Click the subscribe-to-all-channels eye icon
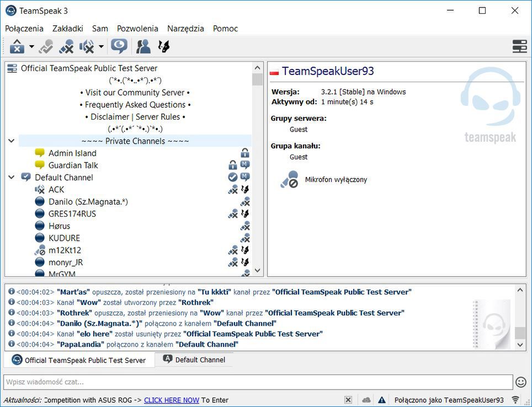The height and width of the screenshot is (407, 532). click(x=119, y=46)
